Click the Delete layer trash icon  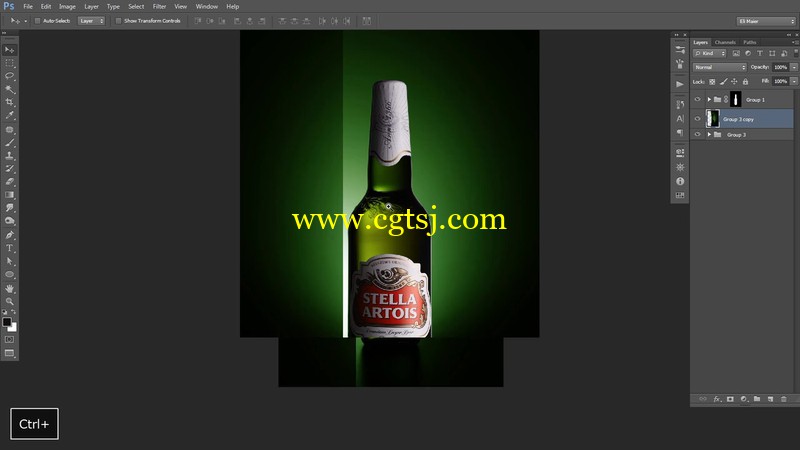tap(784, 399)
